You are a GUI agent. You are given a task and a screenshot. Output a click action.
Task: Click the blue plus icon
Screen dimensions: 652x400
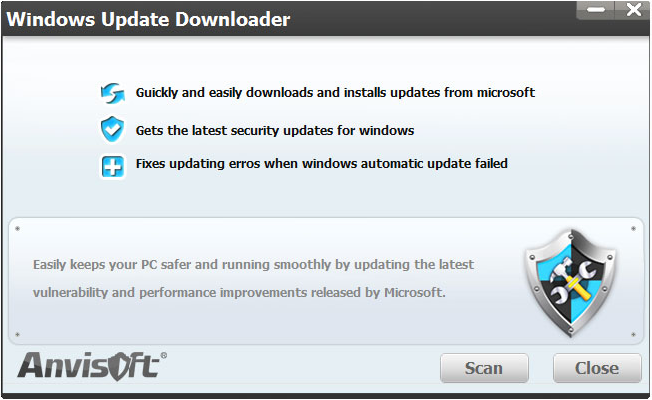pos(112,166)
